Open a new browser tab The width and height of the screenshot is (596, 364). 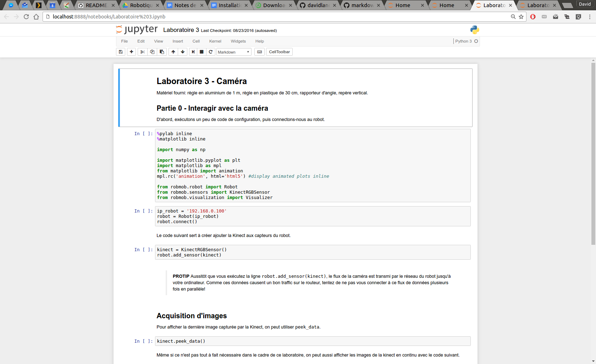pos(567,5)
